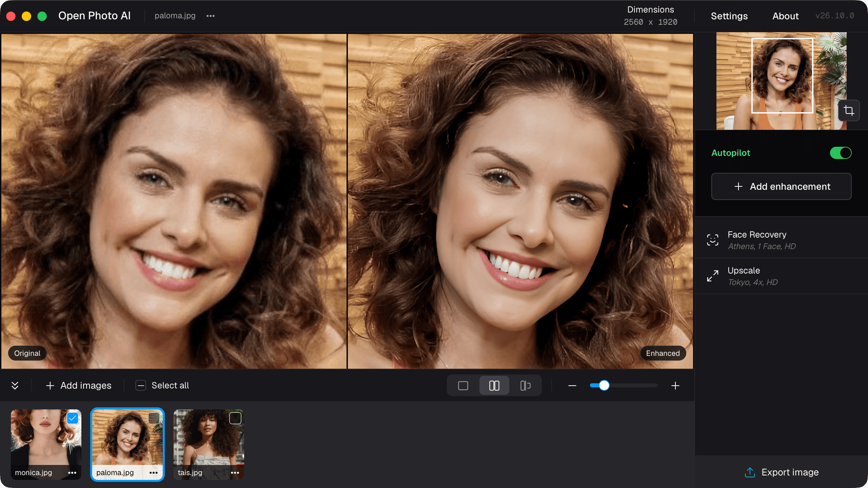Click the Original label on the left preview
The image size is (868, 488).
point(27,353)
